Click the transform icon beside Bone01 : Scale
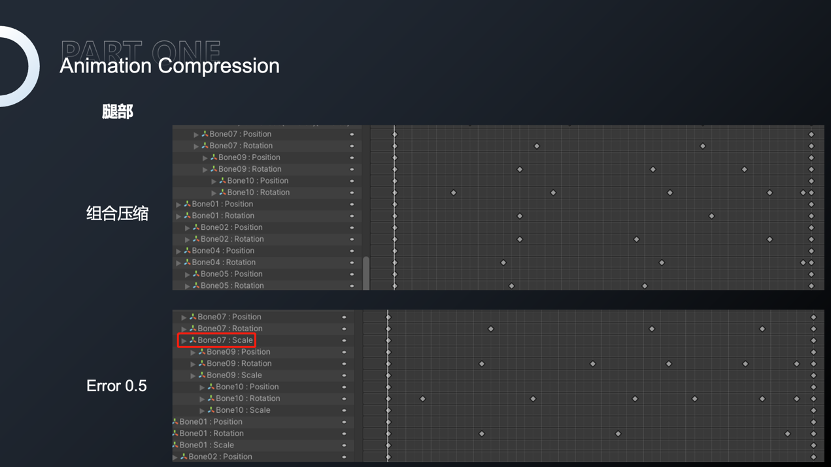This screenshot has width=832, height=468. click(x=175, y=445)
